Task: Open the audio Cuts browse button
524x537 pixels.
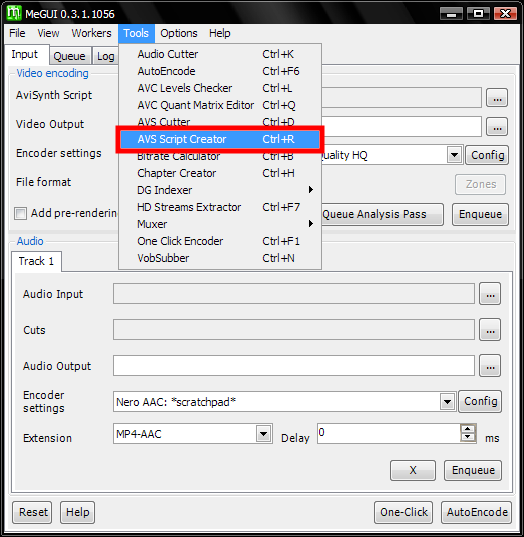Action: click(x=490, y=329)
